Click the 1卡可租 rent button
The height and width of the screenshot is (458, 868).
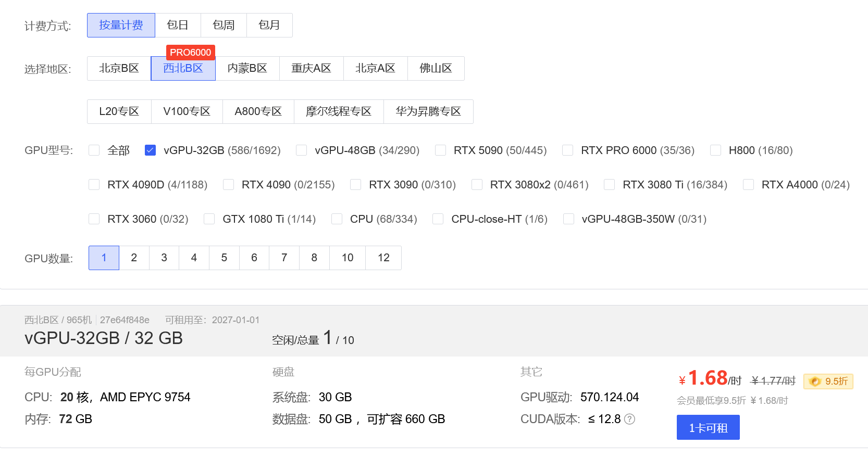click(708, 427)
